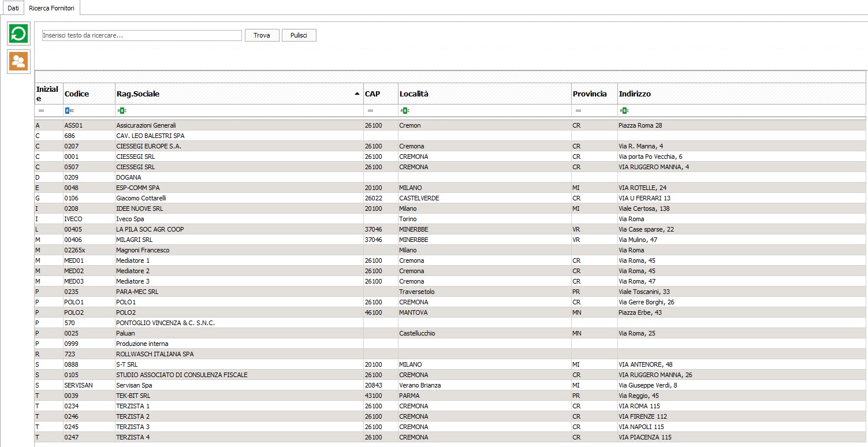The image size is (868, 447).
Task: Click code cell POLO1
Action: point(89,302)
